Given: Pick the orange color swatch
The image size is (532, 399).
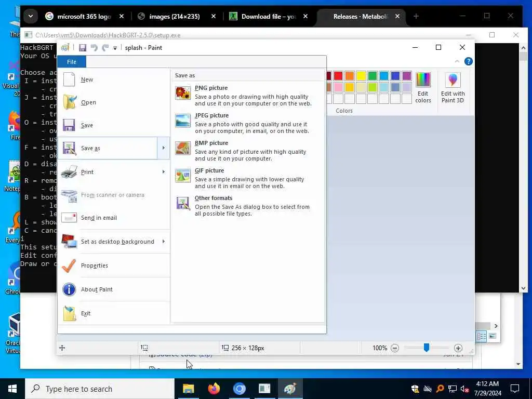Looking at the screenshot, I should tap(350, 76).
